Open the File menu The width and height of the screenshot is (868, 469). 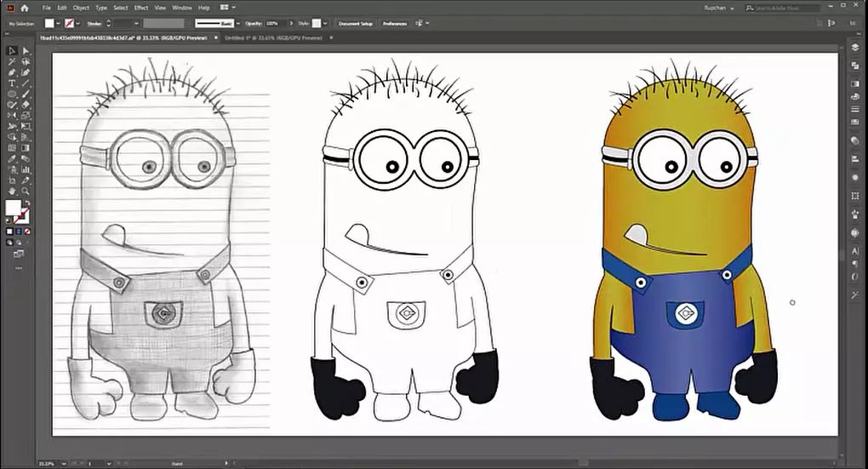47,8
